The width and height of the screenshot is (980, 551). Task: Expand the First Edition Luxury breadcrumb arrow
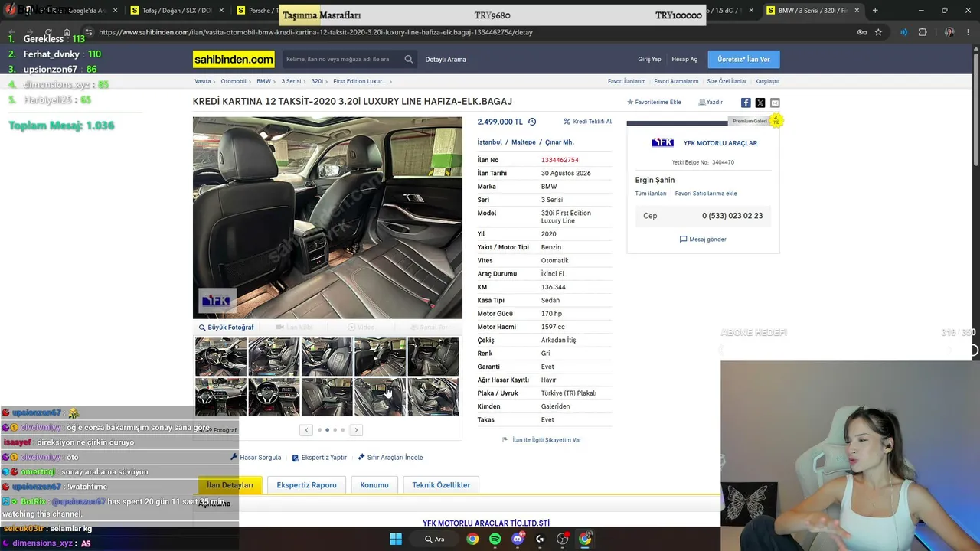point(390,81)
